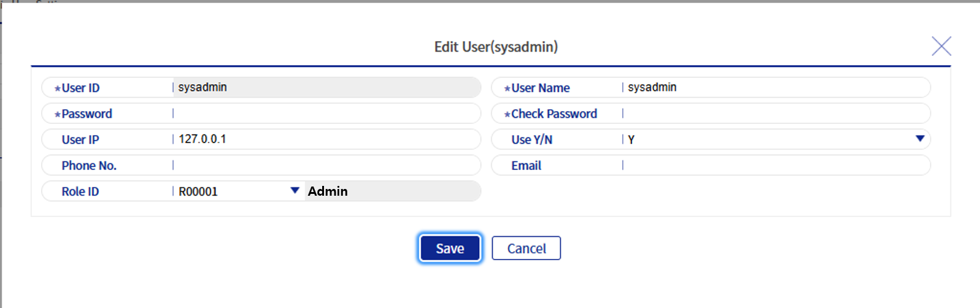Viewport: 980px width, 308px height.
Task: Open the Role ID dropdown arrow
Action: pyautogui.click(x=295, y=191)
